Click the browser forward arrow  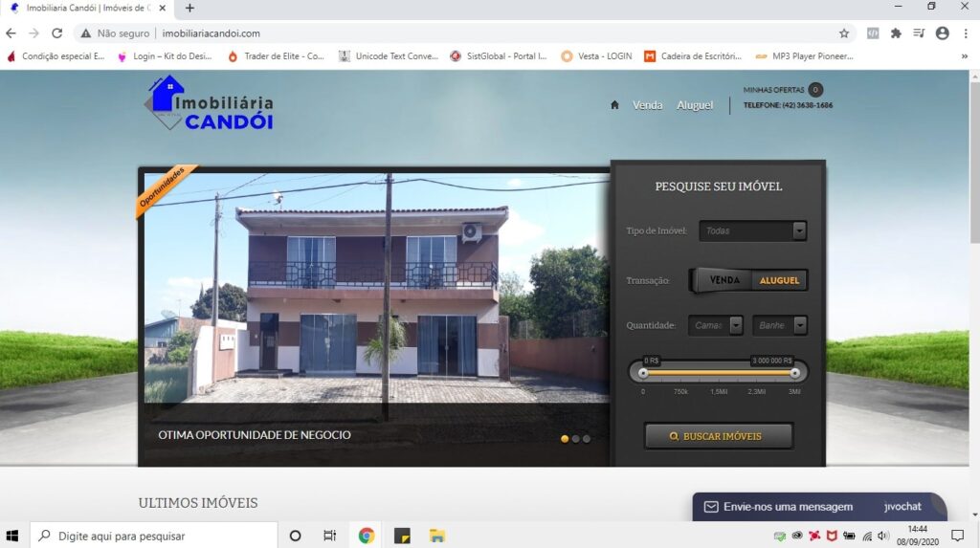(33, 33)
